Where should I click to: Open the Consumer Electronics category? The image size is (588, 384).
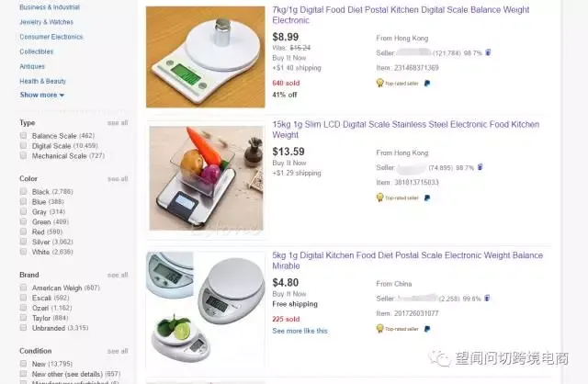coord(51,37)
